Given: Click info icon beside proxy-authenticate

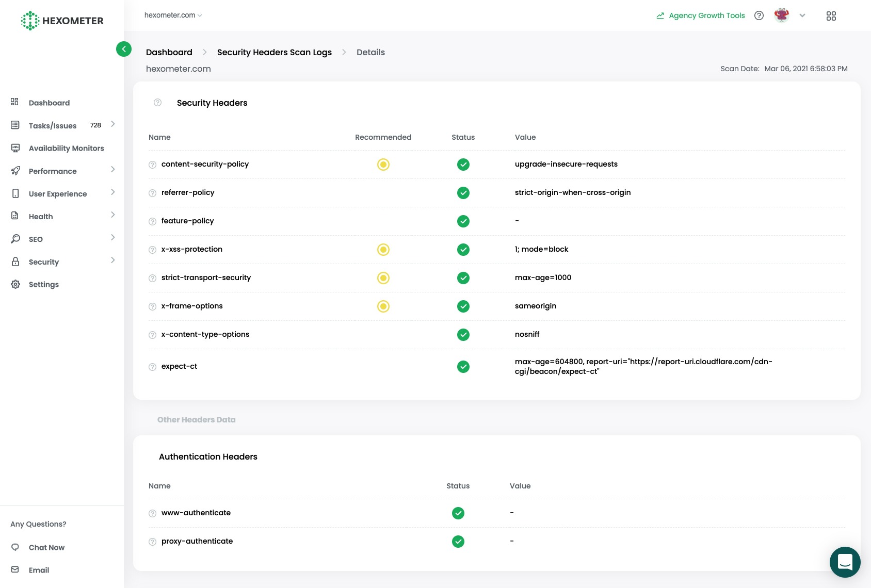Looking at the screenshot, I should [x=153, y=542].
